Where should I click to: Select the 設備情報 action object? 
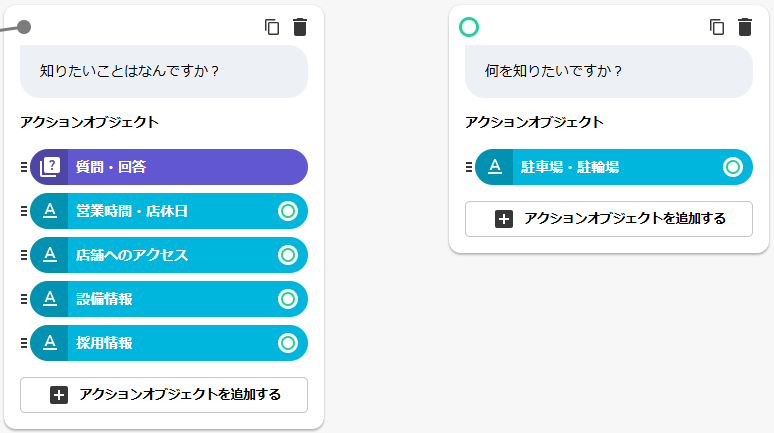(x=160, y=299)
